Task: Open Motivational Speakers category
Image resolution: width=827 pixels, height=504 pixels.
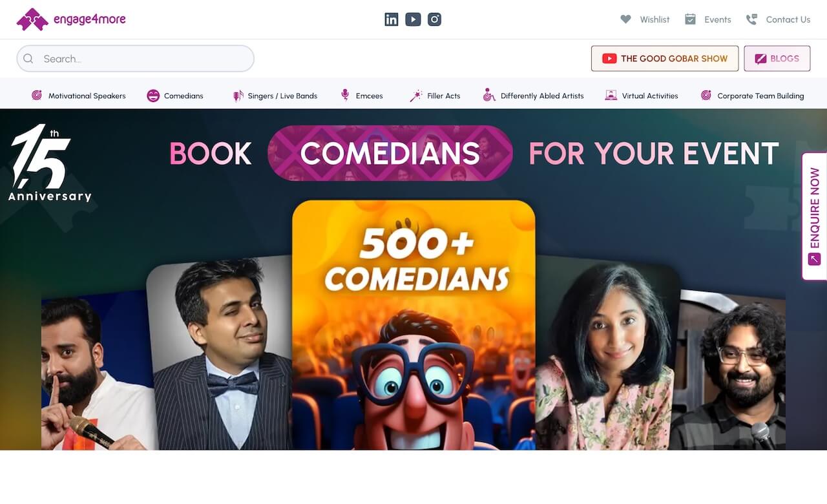Action: click(79, 96)
